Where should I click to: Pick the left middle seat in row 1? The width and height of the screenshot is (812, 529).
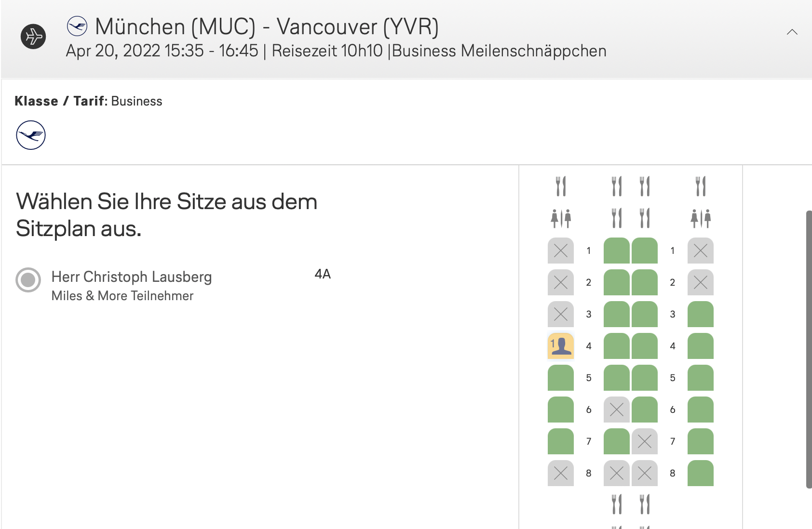tap(616, 251)
